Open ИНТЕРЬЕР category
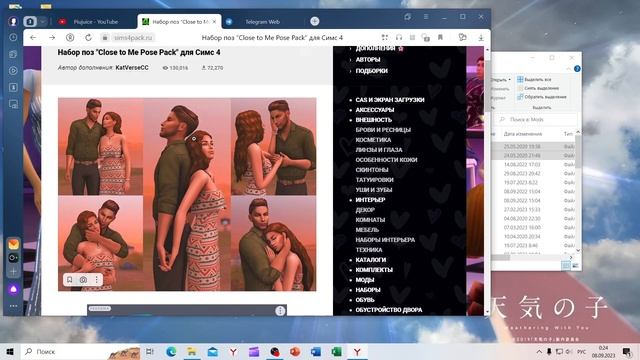Viewport: 640px width, 360px height. (370, 200)
